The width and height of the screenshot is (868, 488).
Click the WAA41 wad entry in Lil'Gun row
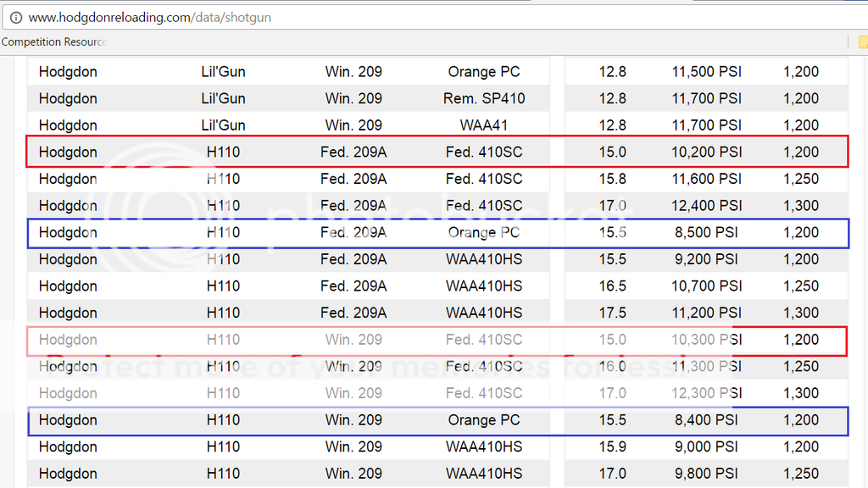click(x=484, y=125)
